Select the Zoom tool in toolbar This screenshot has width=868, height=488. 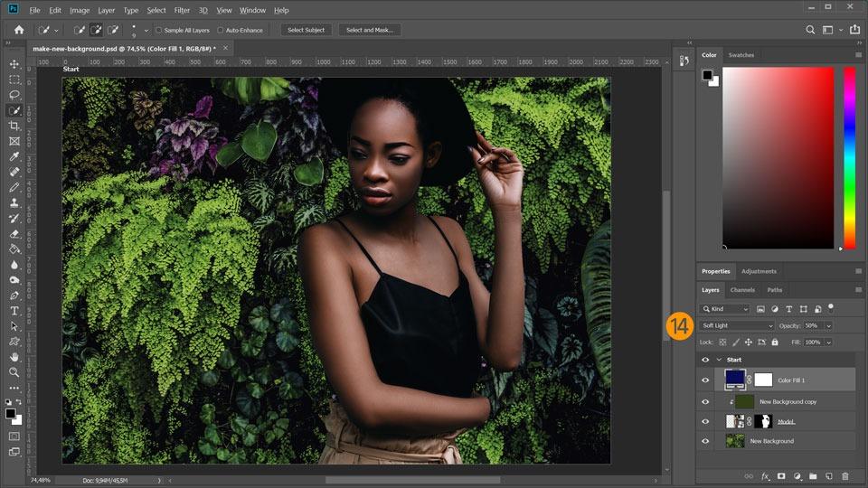(x=14, y=371)
